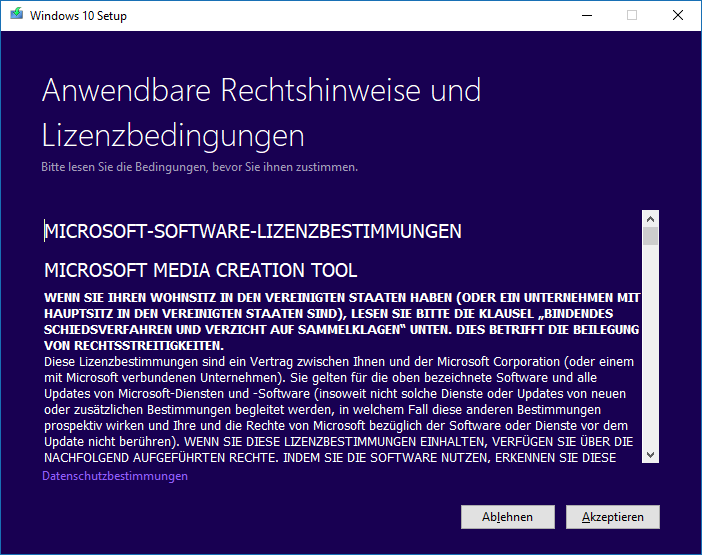Click the Windows 10 Setup title text
Image resolution: width=702 pixels, height=555 pixels.
pos(78,16)
